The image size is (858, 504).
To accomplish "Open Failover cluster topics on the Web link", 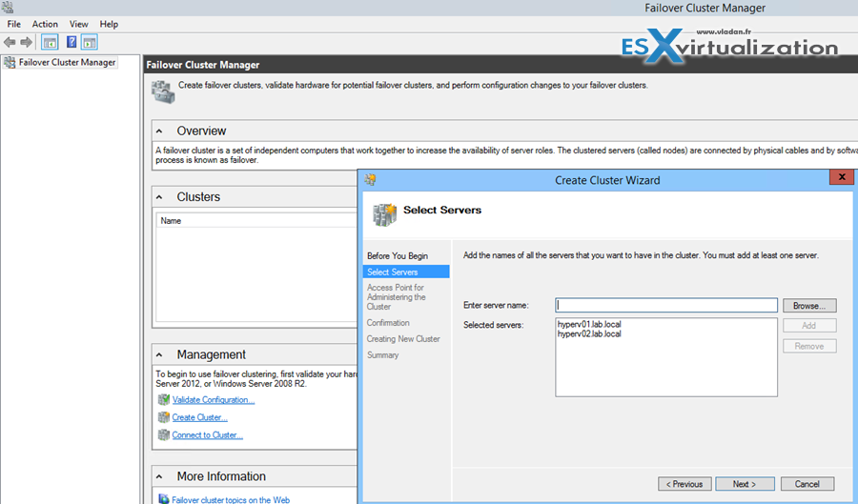I will (231, 499).
